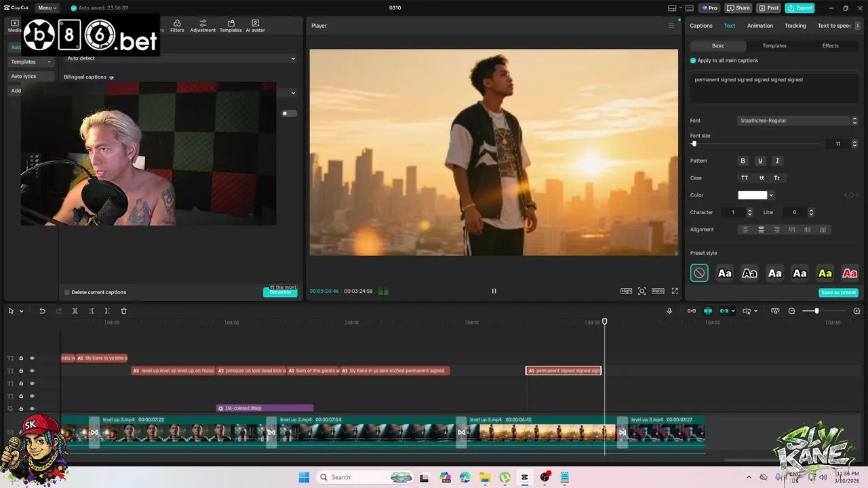Apply italic text pattern

click(x=777, y=161)
